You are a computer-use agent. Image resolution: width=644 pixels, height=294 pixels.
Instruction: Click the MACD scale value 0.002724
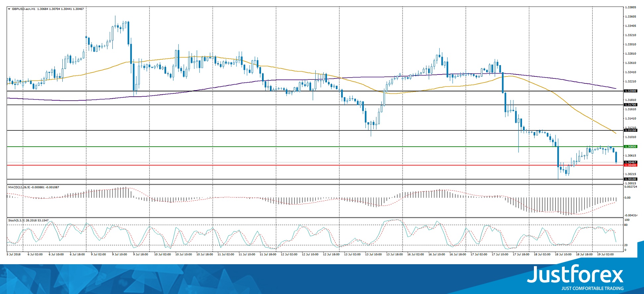pyautogui.click(x=631, y=187)
